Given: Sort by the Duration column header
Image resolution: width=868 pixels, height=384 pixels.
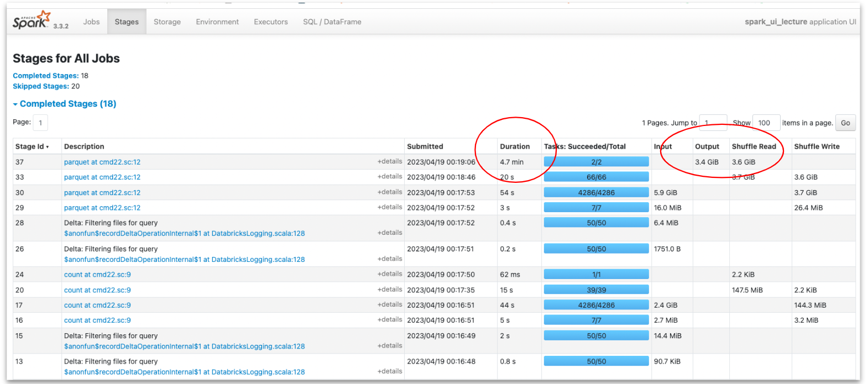Looking at the screenshot, I should pyautogui.click(x=514, y=146).
